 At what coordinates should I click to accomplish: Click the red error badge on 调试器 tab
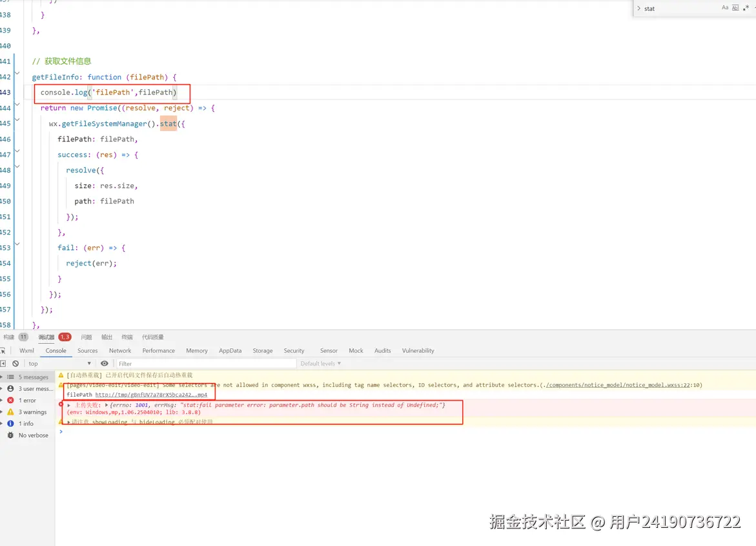pos(65,337)
